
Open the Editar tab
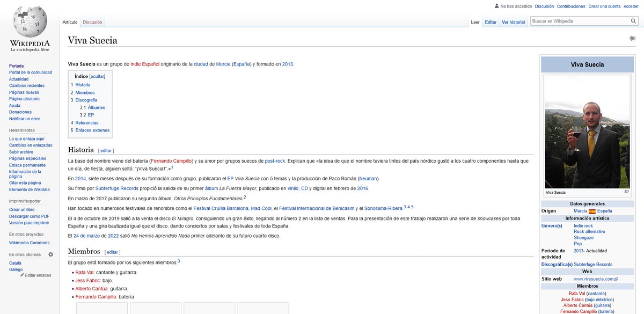pyautogui.click(x=491, y=22)
